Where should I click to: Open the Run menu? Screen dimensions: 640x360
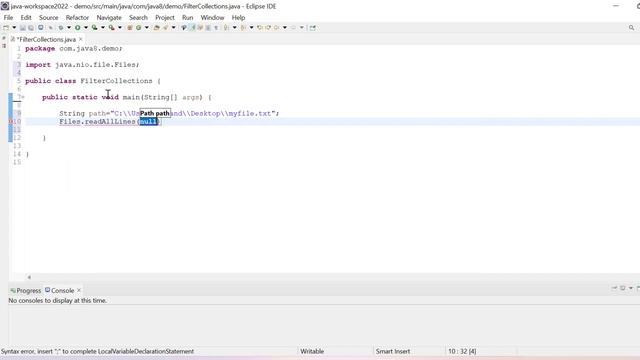click(x=187, y=18)
